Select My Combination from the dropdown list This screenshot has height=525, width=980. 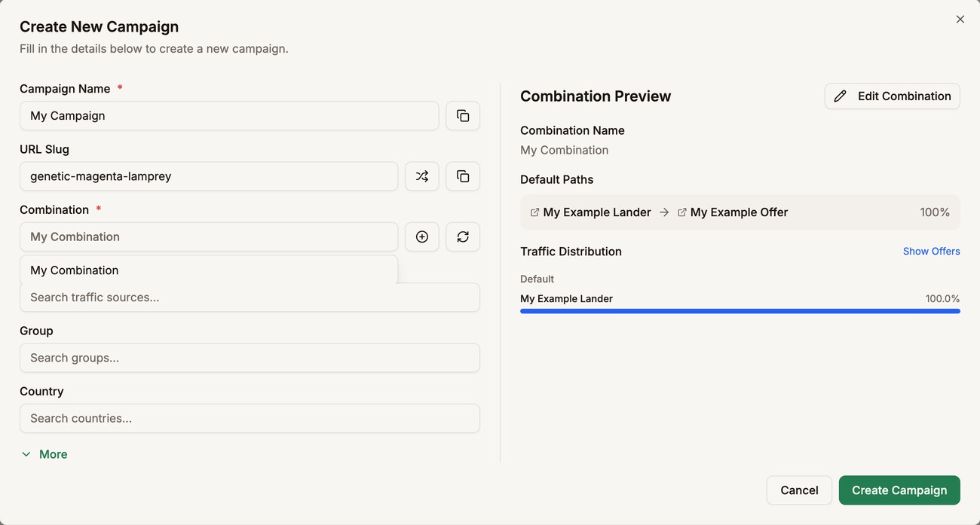click(x=209, y=270)
